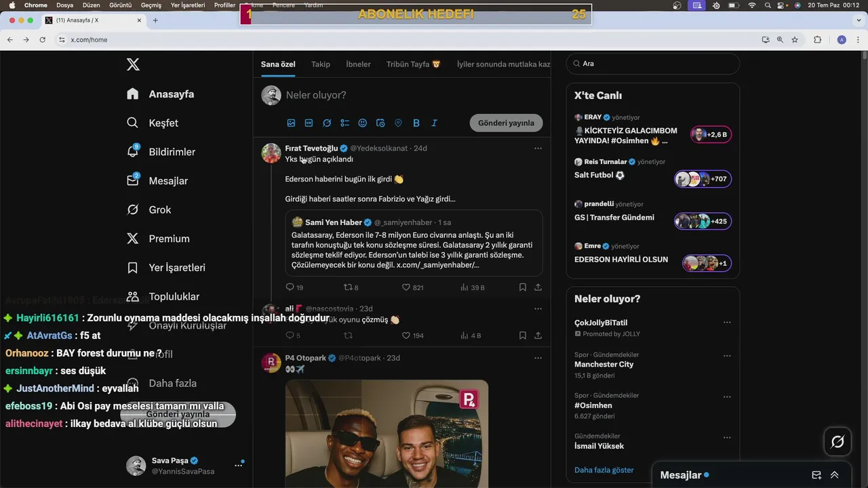This screenshot has height=488, width=868.
Task: Schedule the post with calendar icon
Action: click(x=380, y=123)
